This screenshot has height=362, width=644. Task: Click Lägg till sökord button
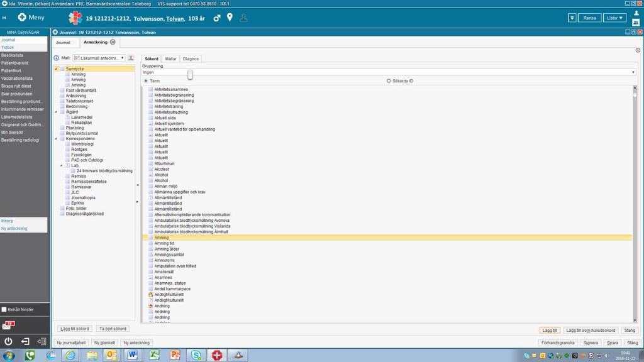tap(74, 329)
